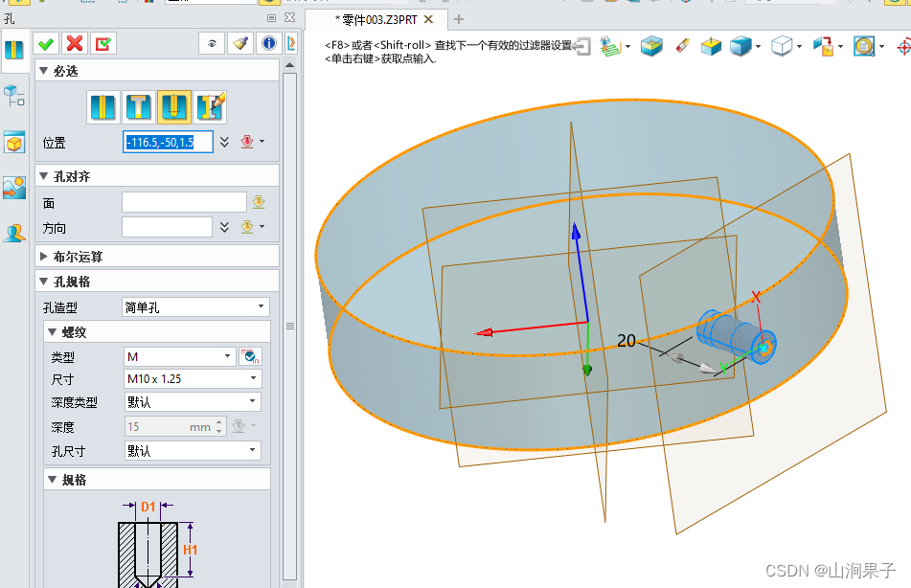The image size is (911, 588).
Task: Click the layered blue box toolbar icon
Action: tap(651, 47)
